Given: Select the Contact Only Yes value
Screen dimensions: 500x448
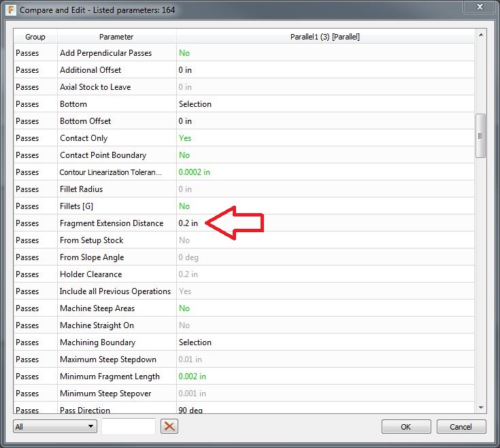Looking at the screenshot, I should [185, 138].
